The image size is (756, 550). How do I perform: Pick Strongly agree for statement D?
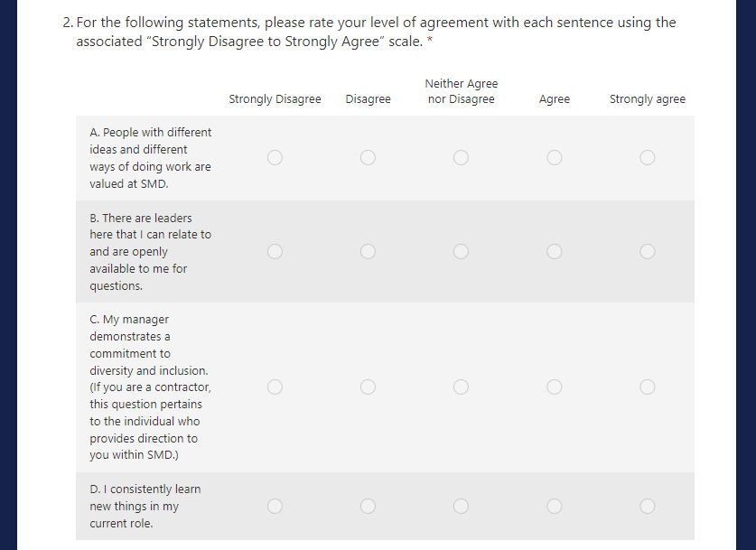coord(648,506)
